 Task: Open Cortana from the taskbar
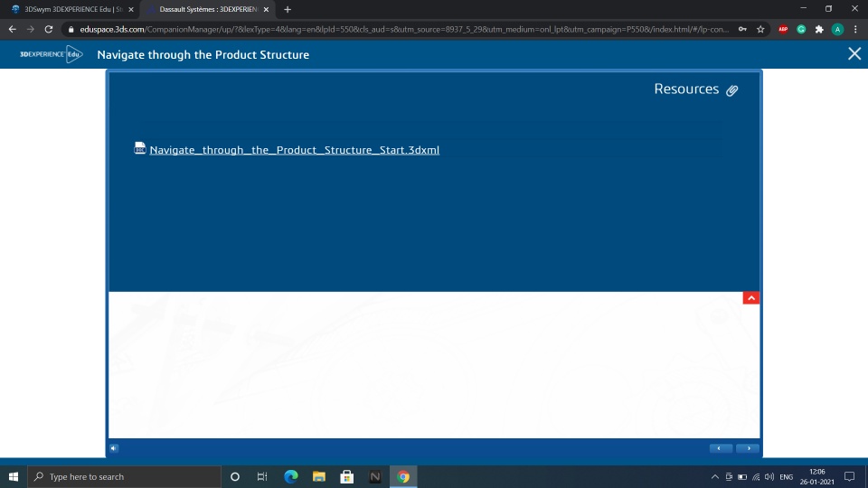tap(235, 476)
